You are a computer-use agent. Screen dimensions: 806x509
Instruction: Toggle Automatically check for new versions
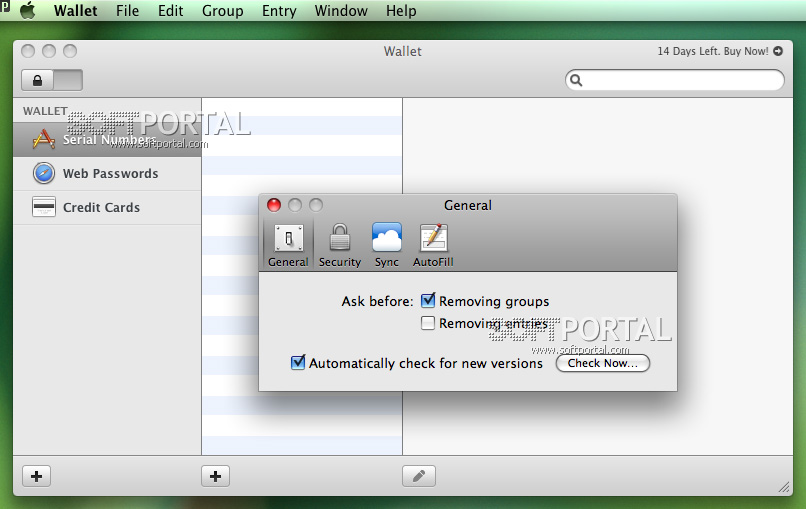point(298,362)
